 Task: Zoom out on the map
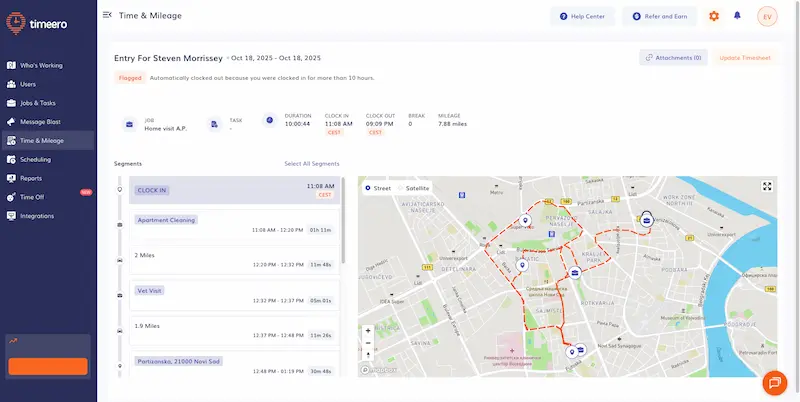368,343
